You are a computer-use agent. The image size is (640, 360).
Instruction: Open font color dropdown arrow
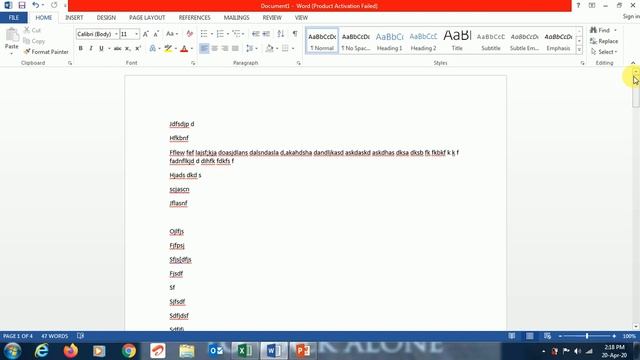192,49
